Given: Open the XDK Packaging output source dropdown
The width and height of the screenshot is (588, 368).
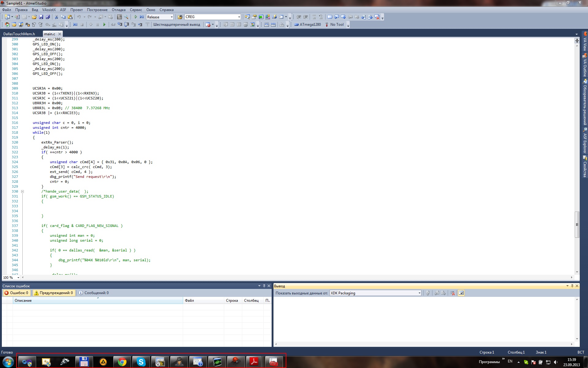Looking at the screenshot, I should click(x=419, y=293).
